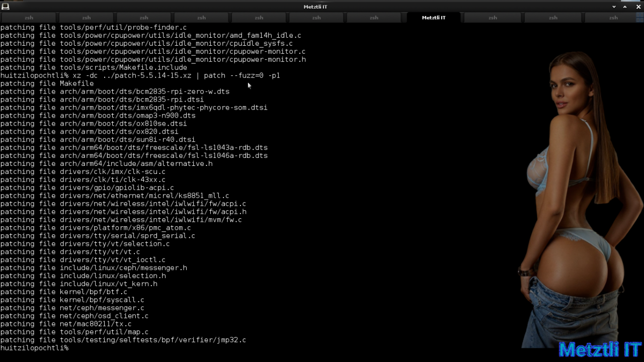
Task: Click the tools/scripts/Makefile.include line
Action: pos(94,68)
